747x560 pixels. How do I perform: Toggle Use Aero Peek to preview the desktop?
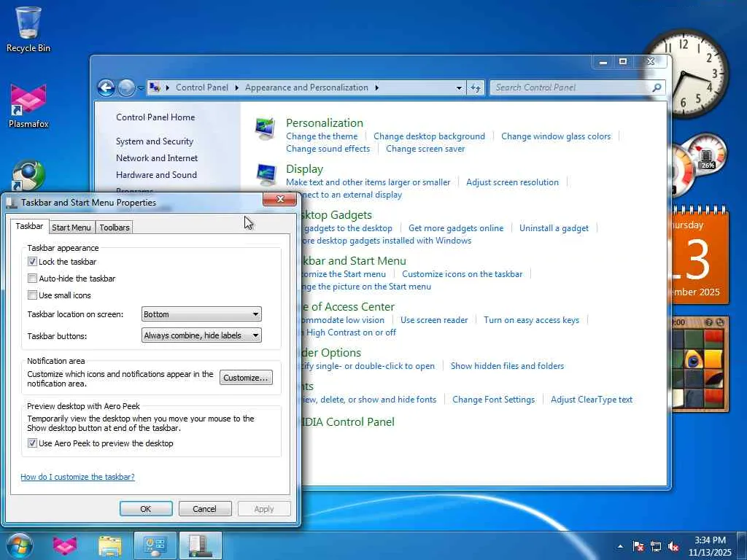tap(32, 443)
